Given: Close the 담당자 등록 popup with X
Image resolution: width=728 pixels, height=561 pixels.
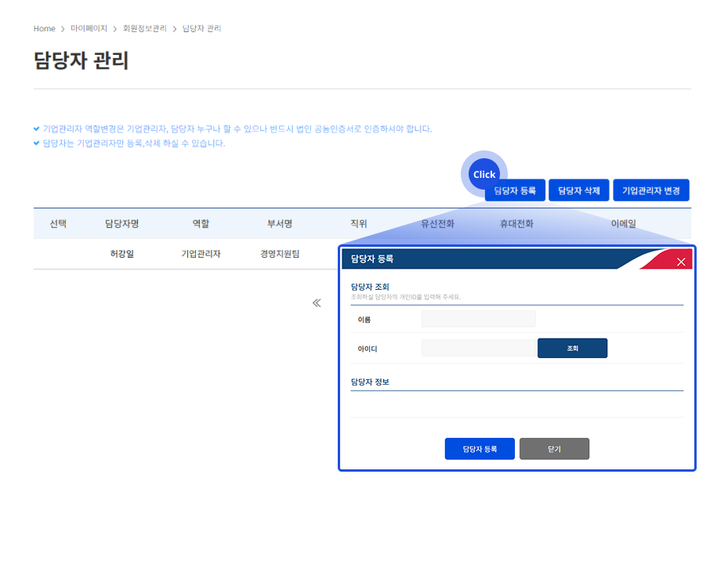Looking at the screenshot, I should pyautogui.click(x=680, y=262).
